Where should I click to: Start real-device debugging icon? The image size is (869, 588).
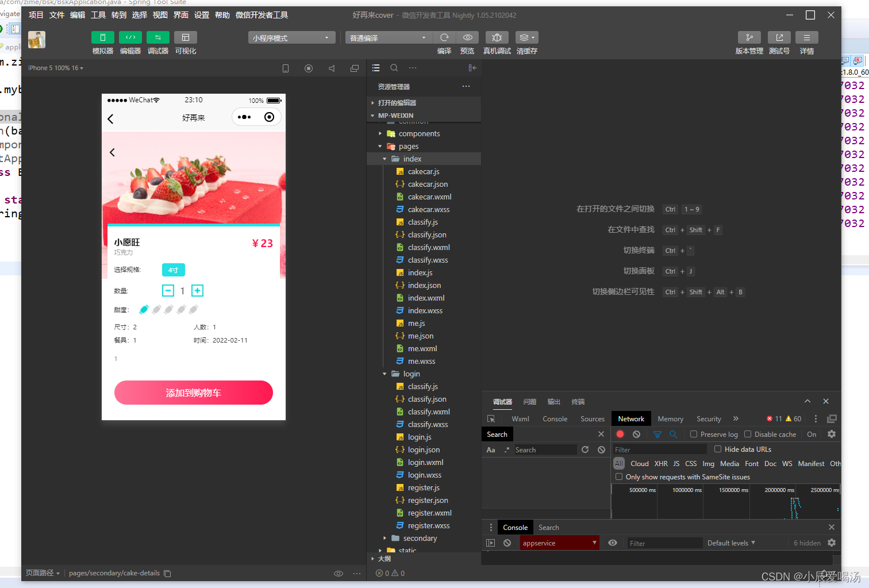point(497,37)
